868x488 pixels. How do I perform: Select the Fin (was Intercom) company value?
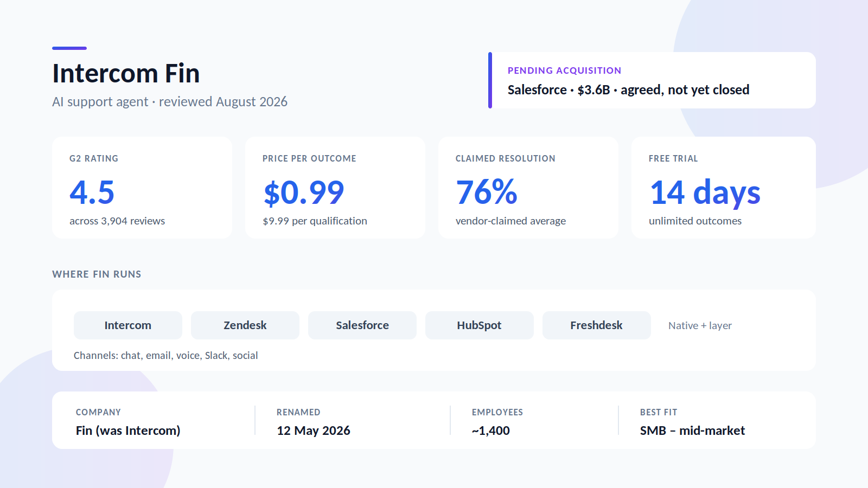128,431
